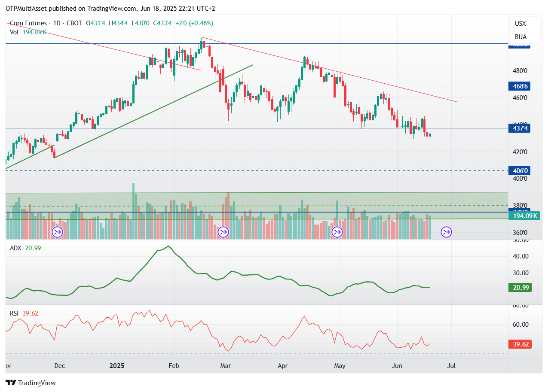Click the contract-roll marker near May
This screenshot has height=392, width=548.
(x=337, y=232)
